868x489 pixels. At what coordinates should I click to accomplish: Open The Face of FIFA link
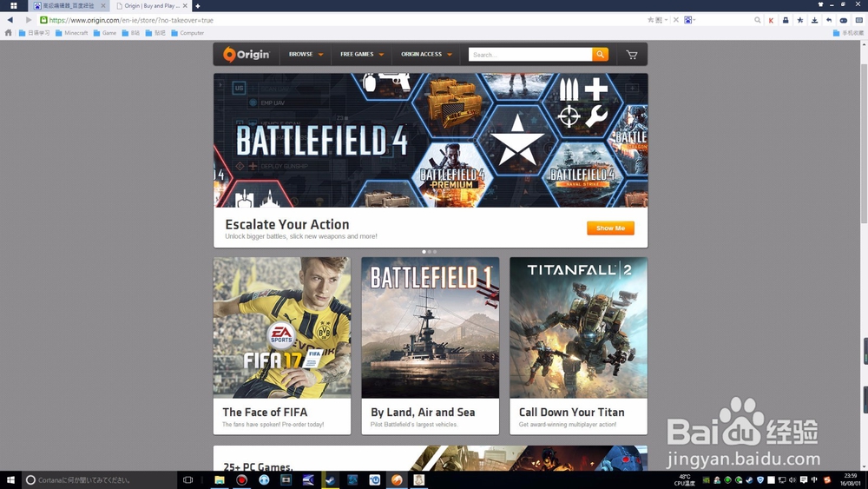point(265,412)
